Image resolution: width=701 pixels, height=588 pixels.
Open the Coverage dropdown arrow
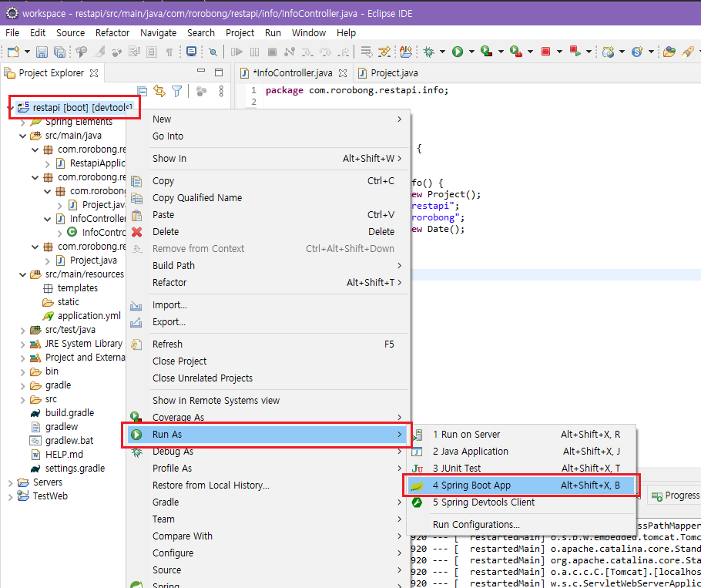[501, 52]
